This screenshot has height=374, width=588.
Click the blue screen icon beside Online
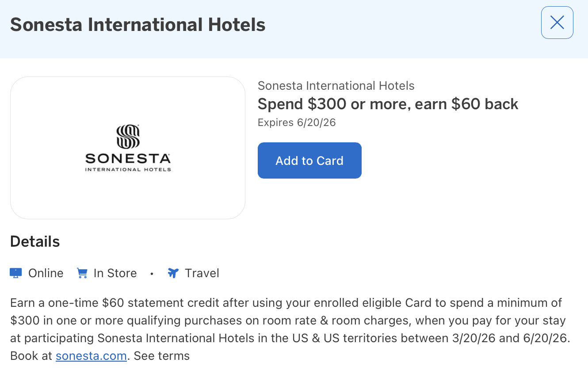point(15,273)
